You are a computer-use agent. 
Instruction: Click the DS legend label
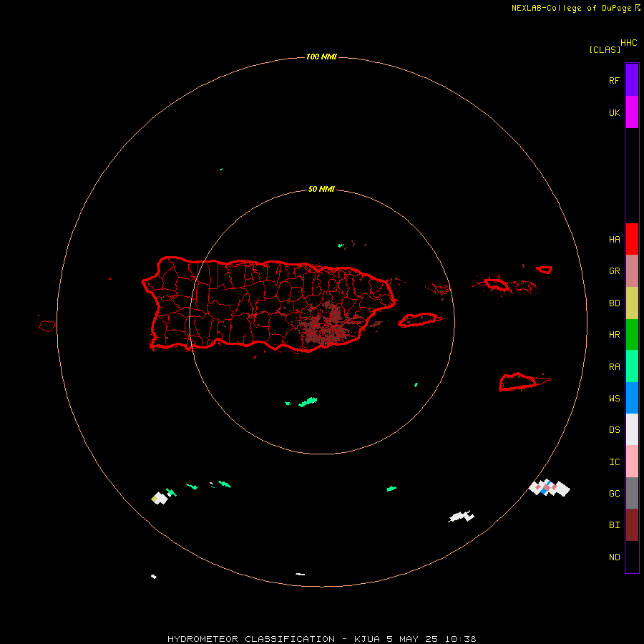[614, 430]
